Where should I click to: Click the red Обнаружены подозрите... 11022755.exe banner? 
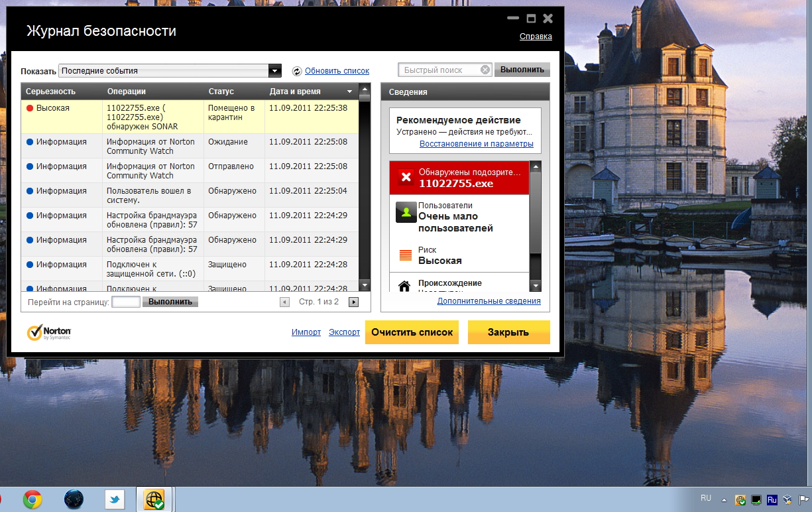(x=459, y=178)
